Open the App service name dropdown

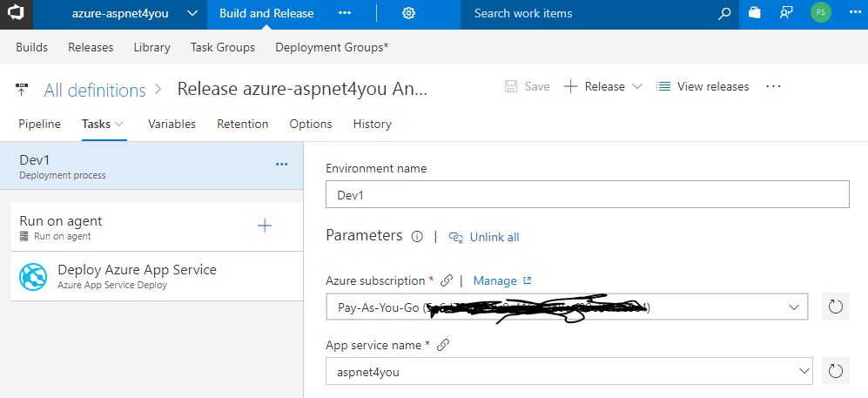click(x=569, y=371)
